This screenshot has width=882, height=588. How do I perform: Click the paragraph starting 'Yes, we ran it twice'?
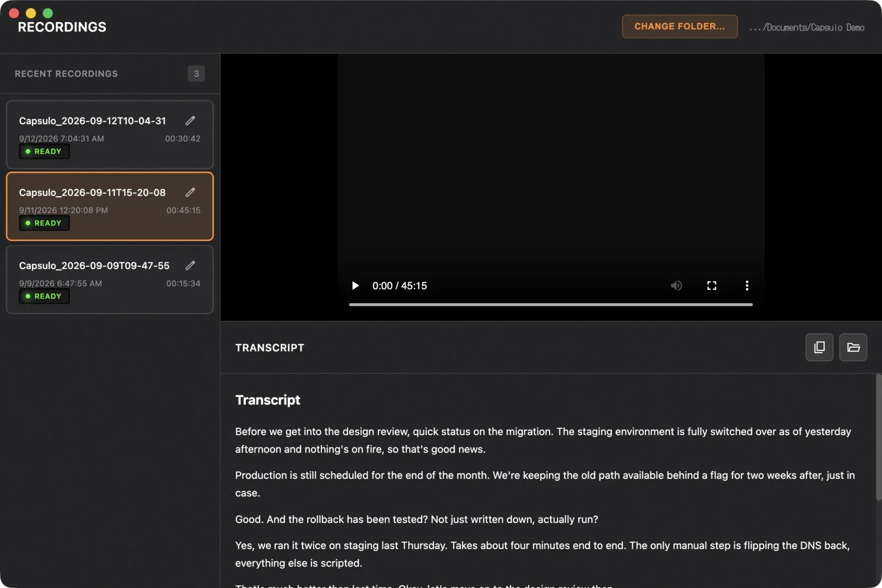coord(542,554)
